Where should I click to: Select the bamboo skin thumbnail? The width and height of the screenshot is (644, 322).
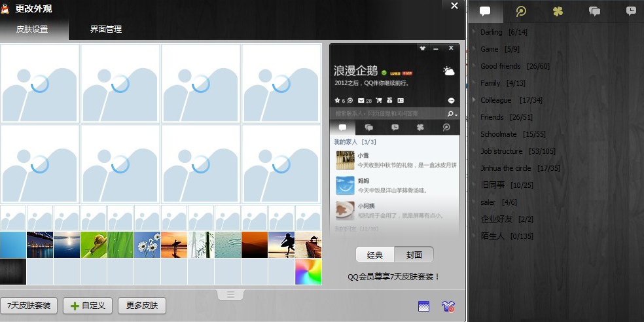tap(201, 245)
